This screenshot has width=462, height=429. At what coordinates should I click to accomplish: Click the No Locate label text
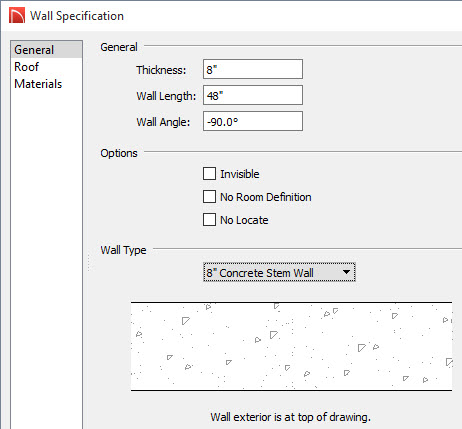[244, 220]
